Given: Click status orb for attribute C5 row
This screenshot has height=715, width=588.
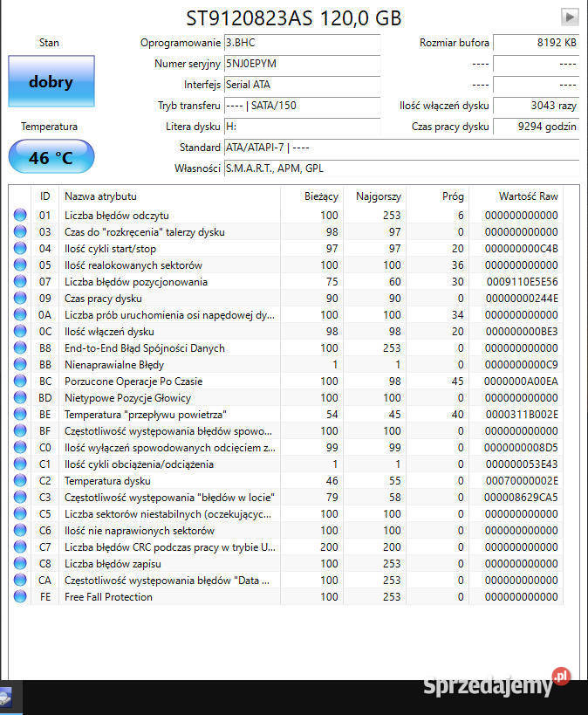Looking at the screenshot, I should (20, 513).
